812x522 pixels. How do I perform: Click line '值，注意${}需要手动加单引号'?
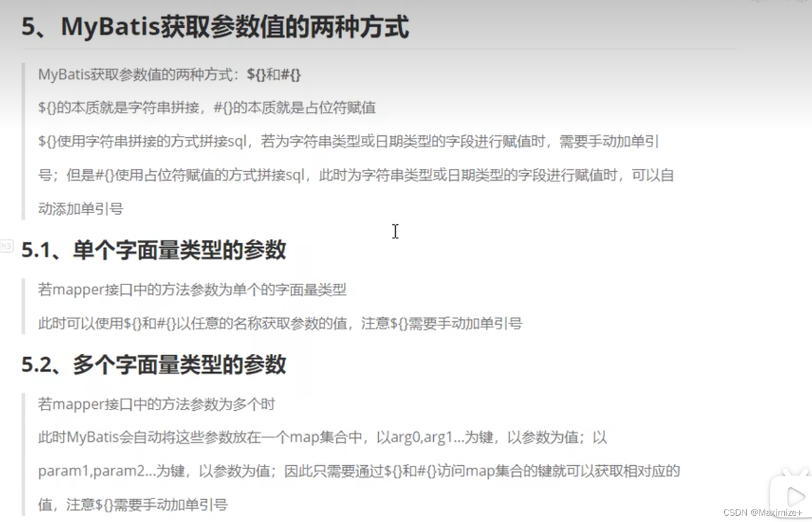pyautogui.click(x=133, y=504)
